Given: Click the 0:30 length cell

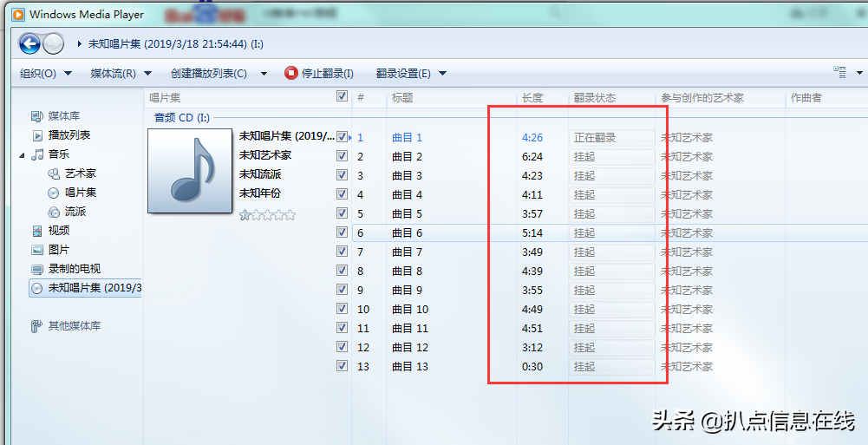Looking at the screenshot, I should (x=532, y=366).
